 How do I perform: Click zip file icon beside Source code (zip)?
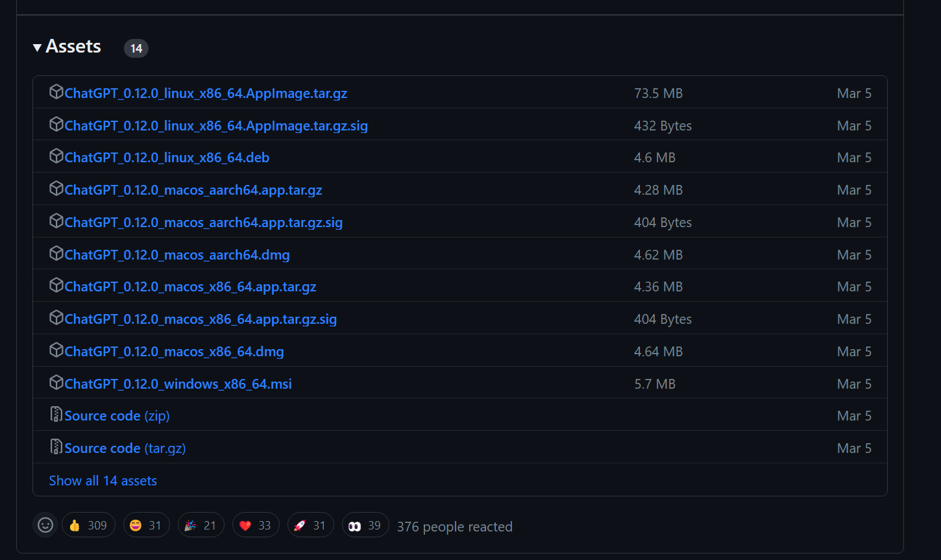tap(56, 414)
